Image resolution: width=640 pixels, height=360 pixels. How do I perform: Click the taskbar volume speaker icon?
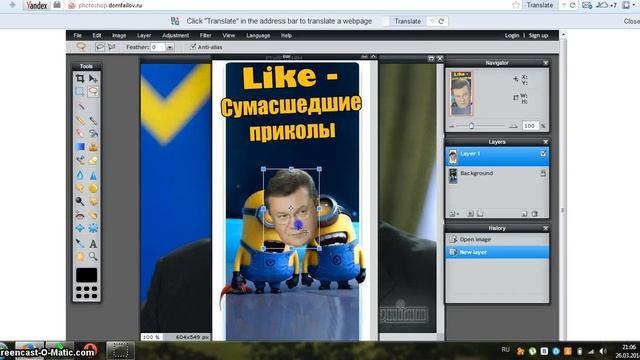603,351
